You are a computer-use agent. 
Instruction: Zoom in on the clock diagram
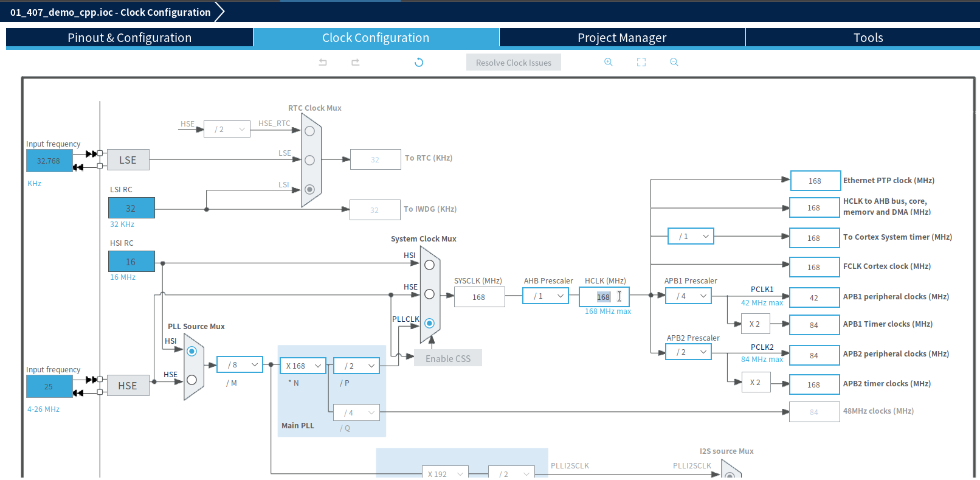(608, 62)
